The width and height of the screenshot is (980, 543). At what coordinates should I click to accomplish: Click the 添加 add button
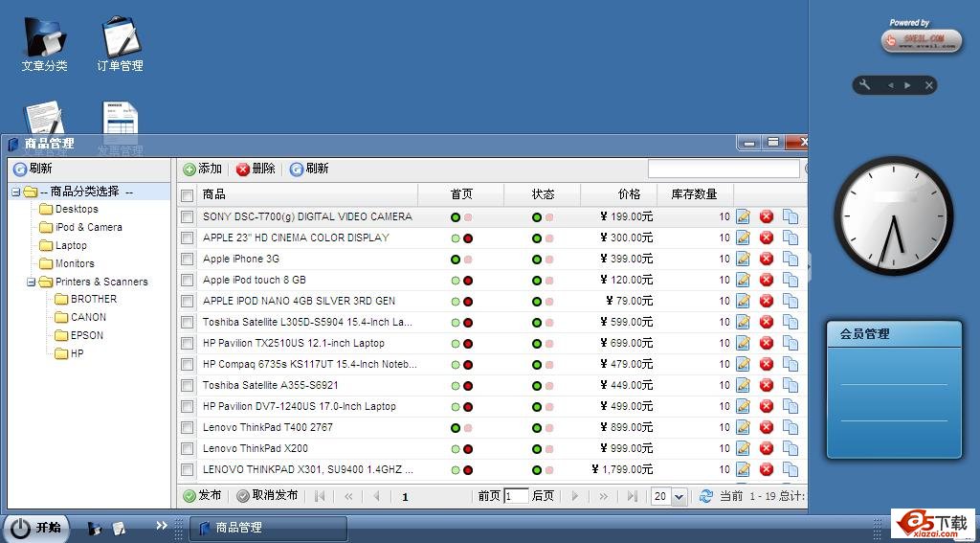tap(203, 169)
